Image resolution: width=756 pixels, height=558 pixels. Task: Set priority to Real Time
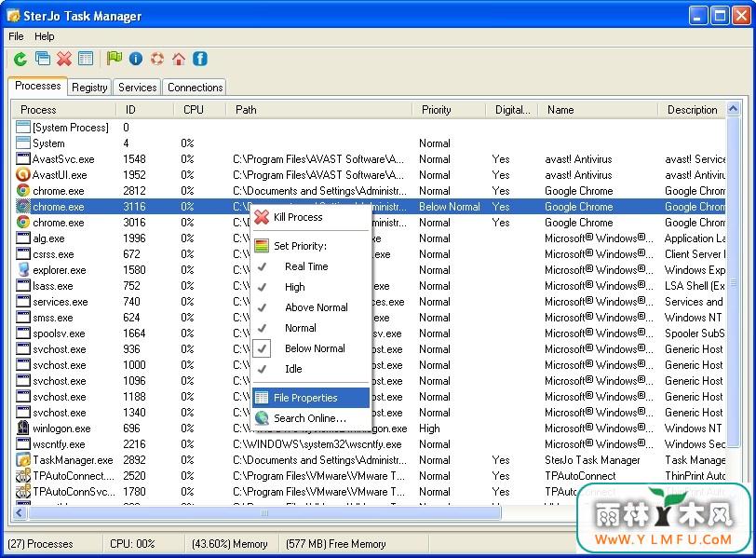(x=311, y=266)
